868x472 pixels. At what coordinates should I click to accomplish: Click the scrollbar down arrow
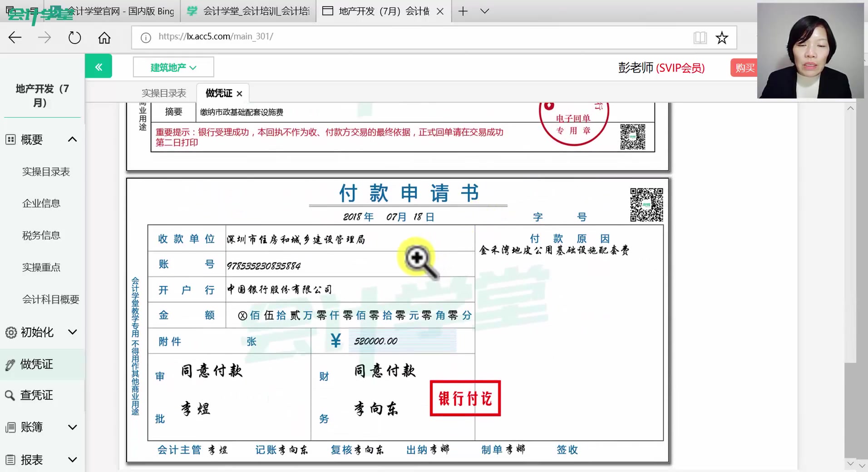coord(850,463)
